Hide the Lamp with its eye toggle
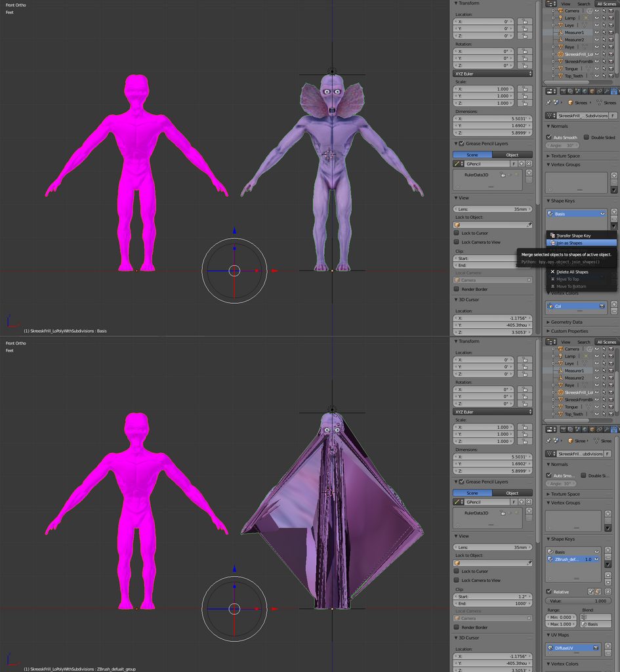 596,18
